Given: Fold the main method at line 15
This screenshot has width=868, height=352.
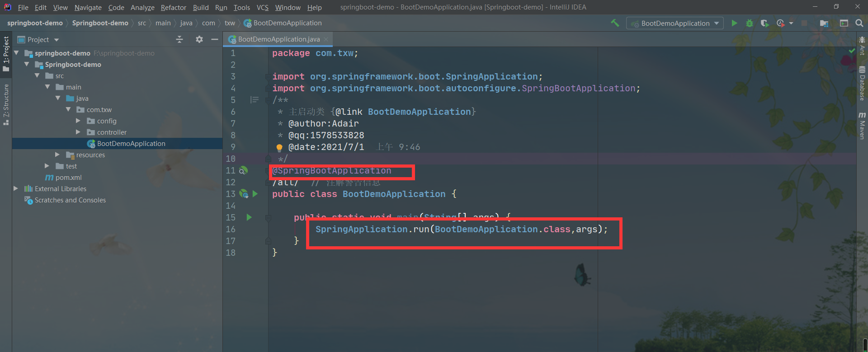Looking at the screenshot, I should pyautogui.click(x=268, y=218).
